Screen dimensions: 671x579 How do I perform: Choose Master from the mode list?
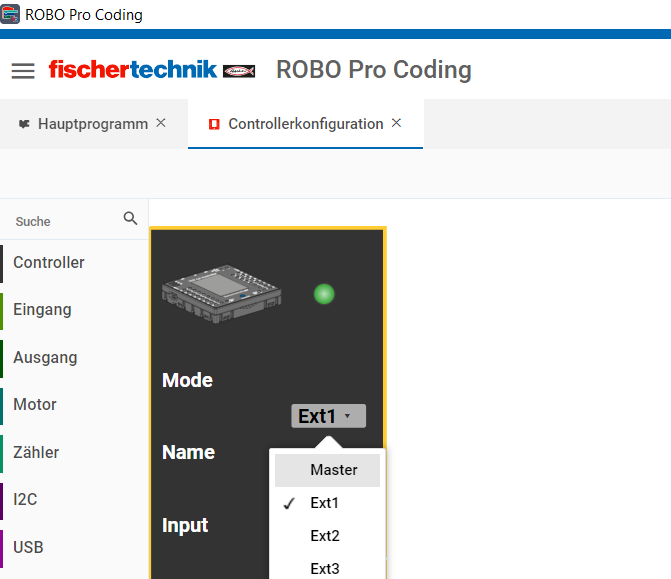tap(327, 470)
